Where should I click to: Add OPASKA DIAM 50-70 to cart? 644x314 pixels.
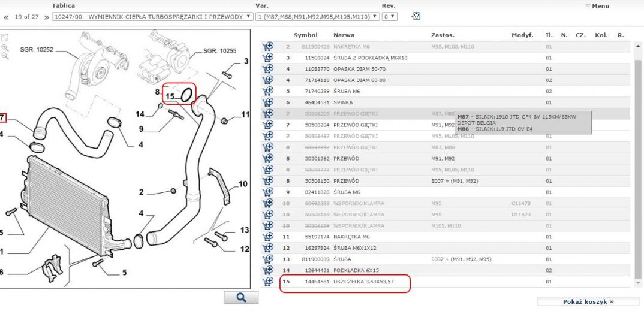point(268,68)
